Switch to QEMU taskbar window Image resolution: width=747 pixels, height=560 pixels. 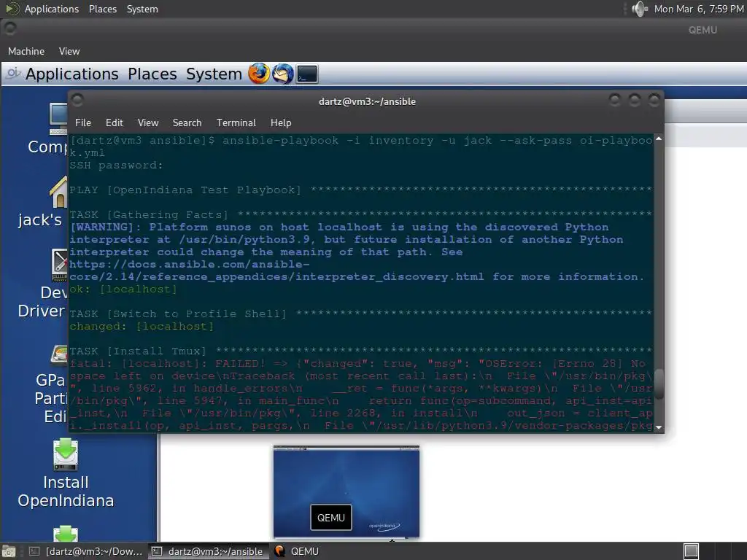coord(297,551)
